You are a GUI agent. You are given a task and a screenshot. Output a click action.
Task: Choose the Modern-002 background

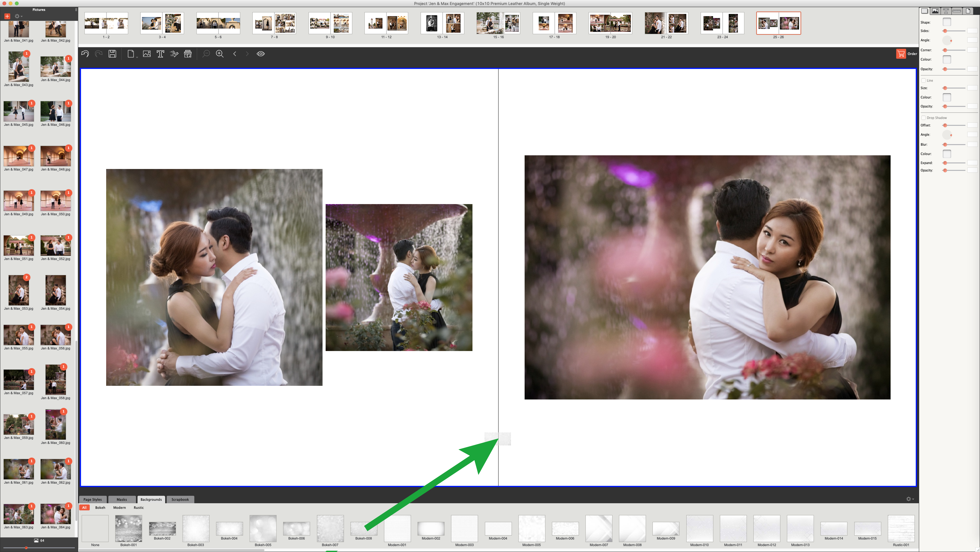click(x=431, y=528)
